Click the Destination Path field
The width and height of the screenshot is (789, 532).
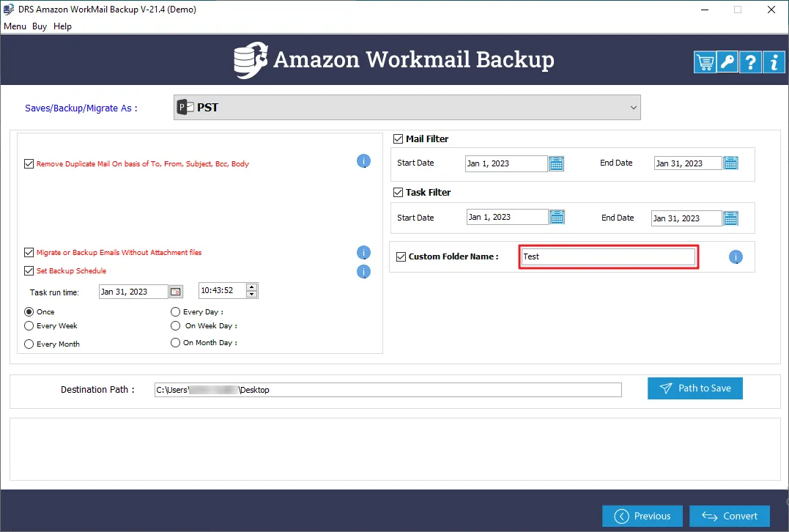[x=388, y=390]
